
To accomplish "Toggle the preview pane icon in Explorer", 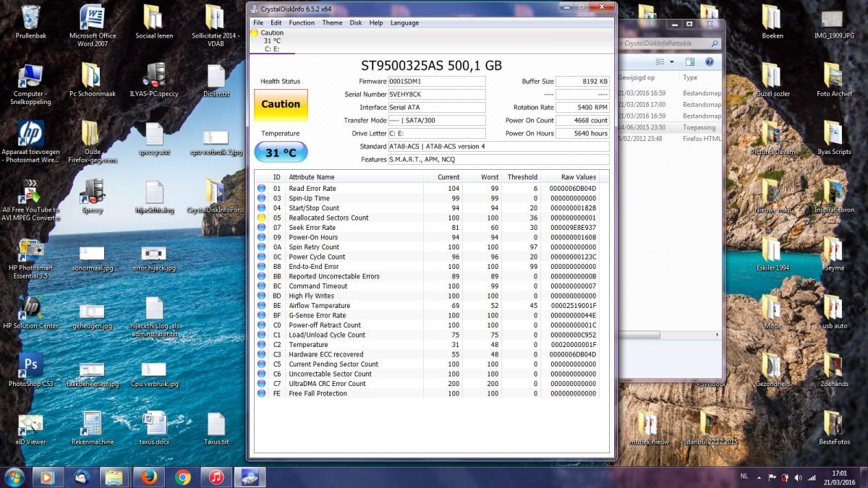I will (690, 62).
